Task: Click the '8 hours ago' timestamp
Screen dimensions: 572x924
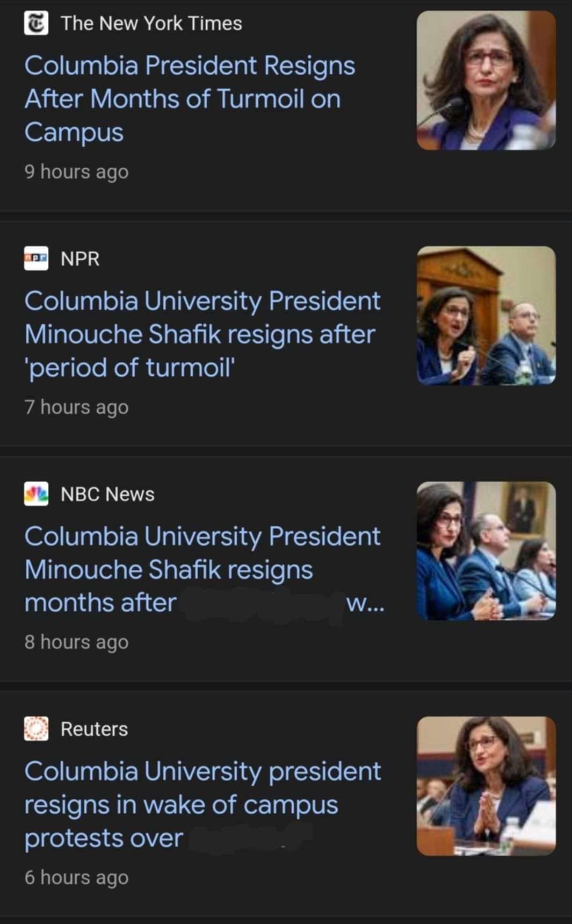Action: [x=76, y=642]
